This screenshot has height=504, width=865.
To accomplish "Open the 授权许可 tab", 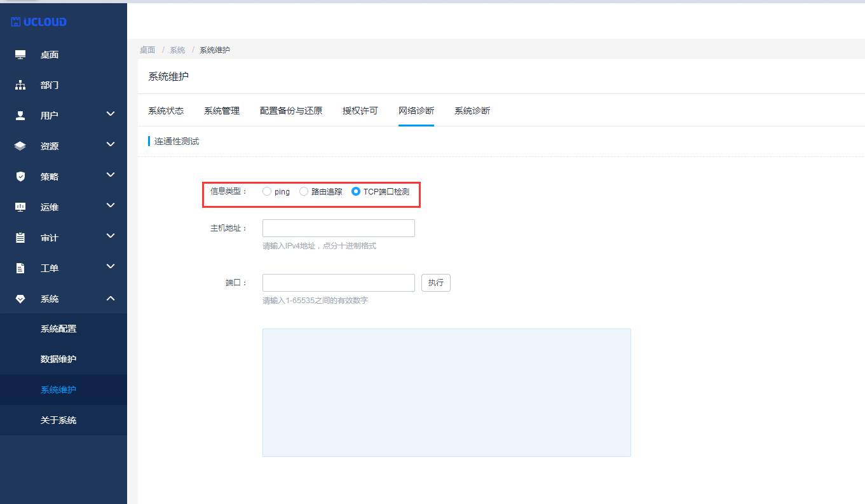I will point(360,111).
